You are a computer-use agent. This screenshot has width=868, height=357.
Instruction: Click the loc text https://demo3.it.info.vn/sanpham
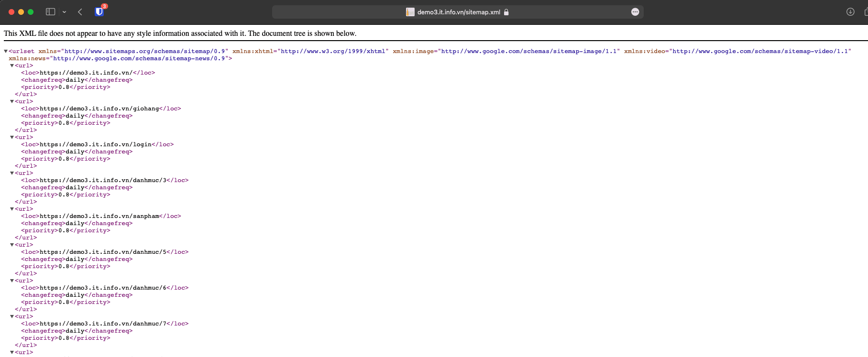tap(99, 216)
